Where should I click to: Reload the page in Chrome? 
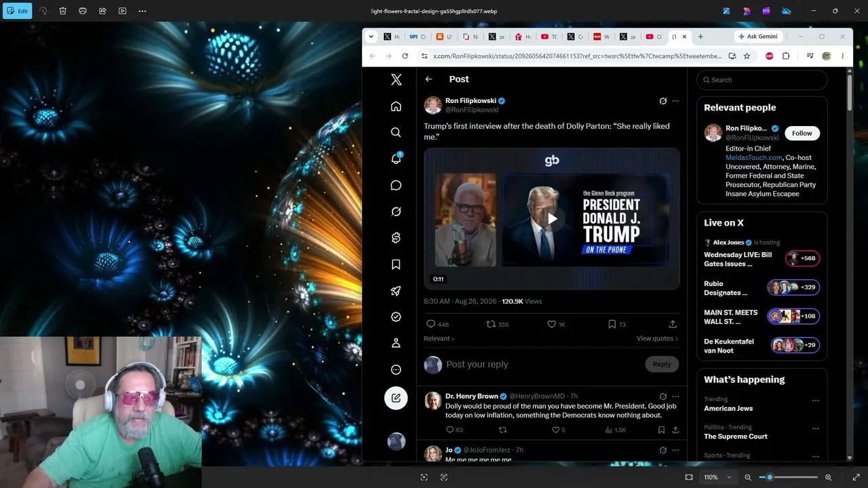[405, 56]
